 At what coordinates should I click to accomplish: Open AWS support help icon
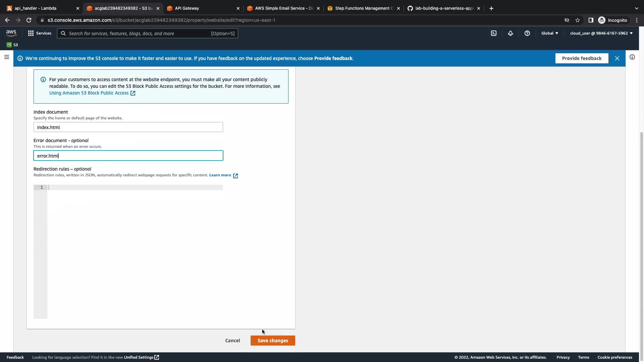[x=527, y=33]
